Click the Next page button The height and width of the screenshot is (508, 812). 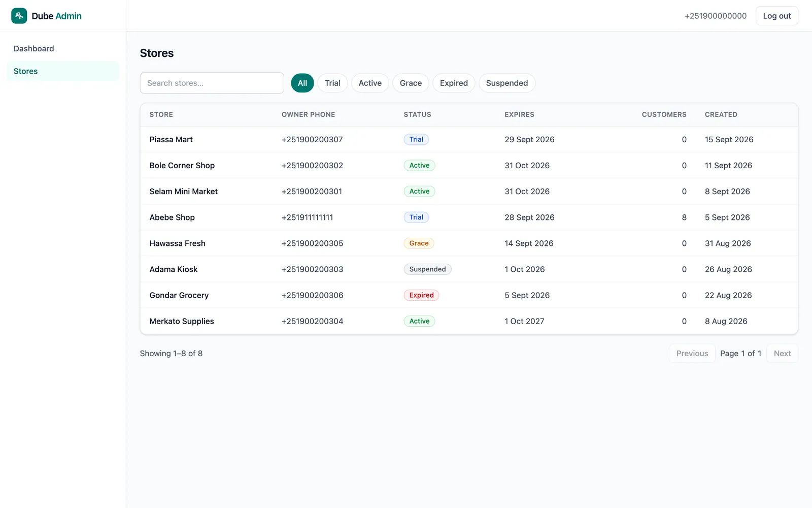(x=782, y=354)
